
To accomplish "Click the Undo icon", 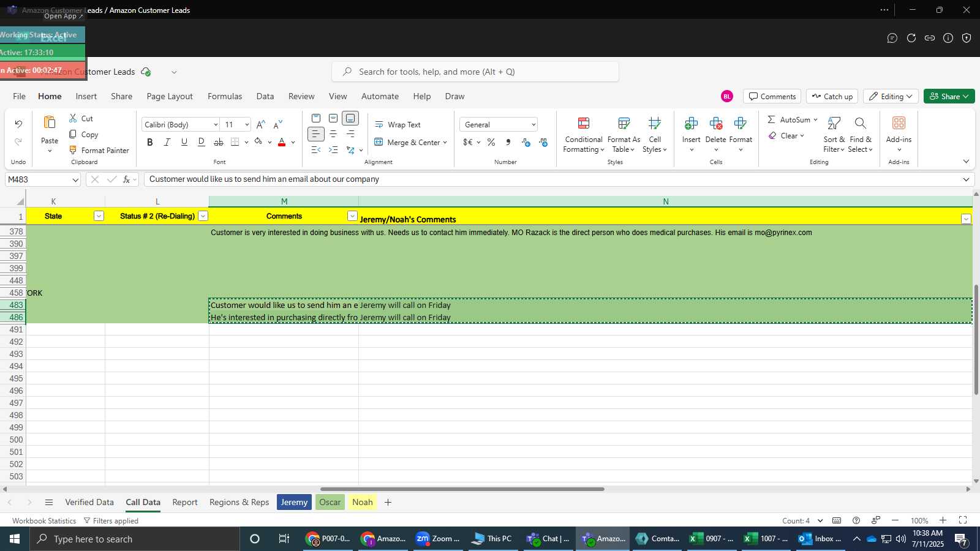I will point(18,124).
